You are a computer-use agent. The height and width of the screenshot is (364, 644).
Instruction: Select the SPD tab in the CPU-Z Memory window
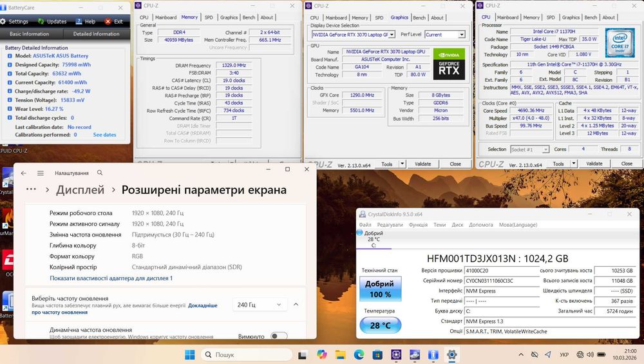(209, 17)
